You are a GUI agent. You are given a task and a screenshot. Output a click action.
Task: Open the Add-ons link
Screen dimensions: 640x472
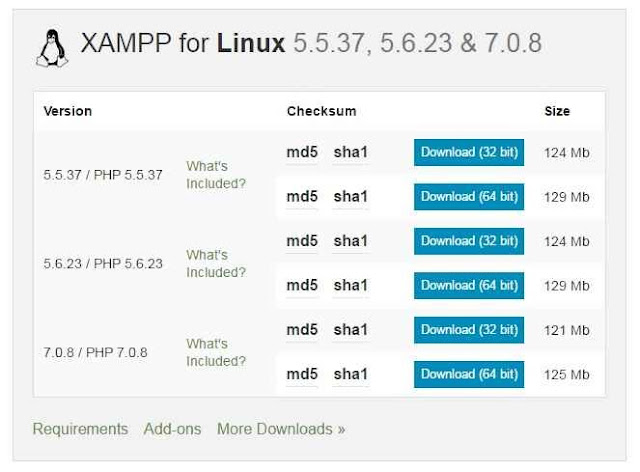[x=172, y=429]
